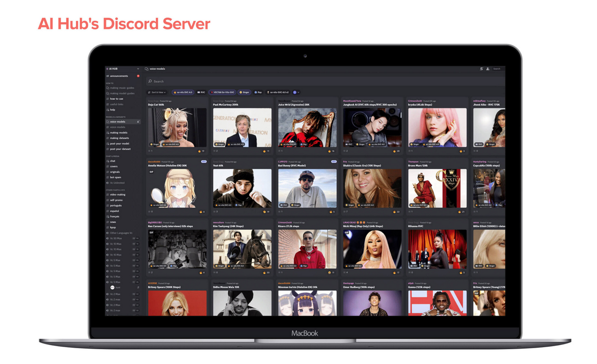The height and width of the screenshot is (364, 597).
Task: Open the Bruno Mars 124k post thumbnail
Action: point(437,188)
